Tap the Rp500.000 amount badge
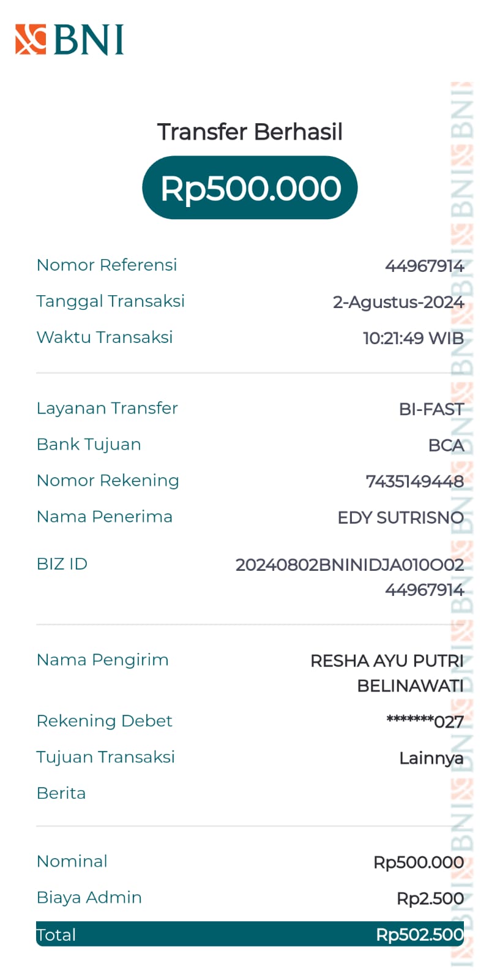500x980 pixels. (250, 188)
